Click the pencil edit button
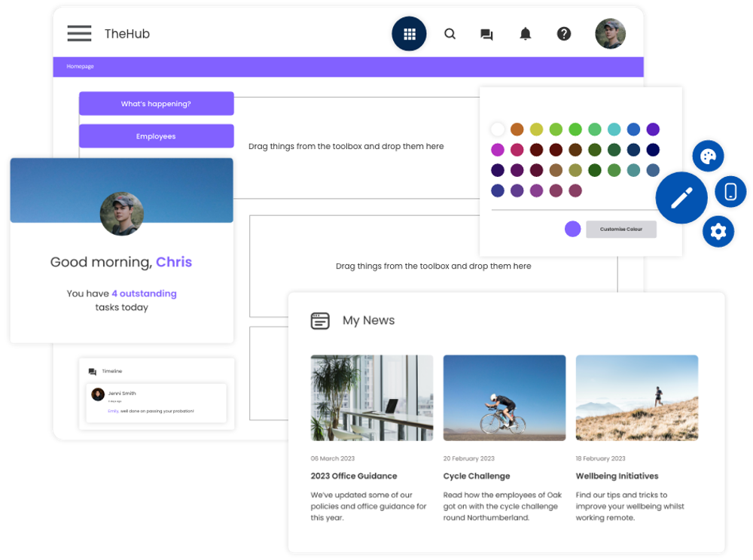Screen dimensions: 753x560 click(681, 198)
